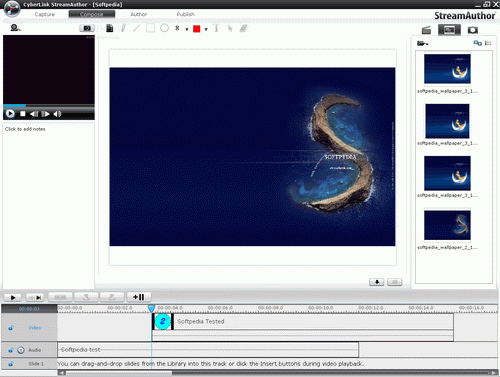Step forward one frame in preview player
This screenshot has width=500, height=377.
[x=45, y=114]
